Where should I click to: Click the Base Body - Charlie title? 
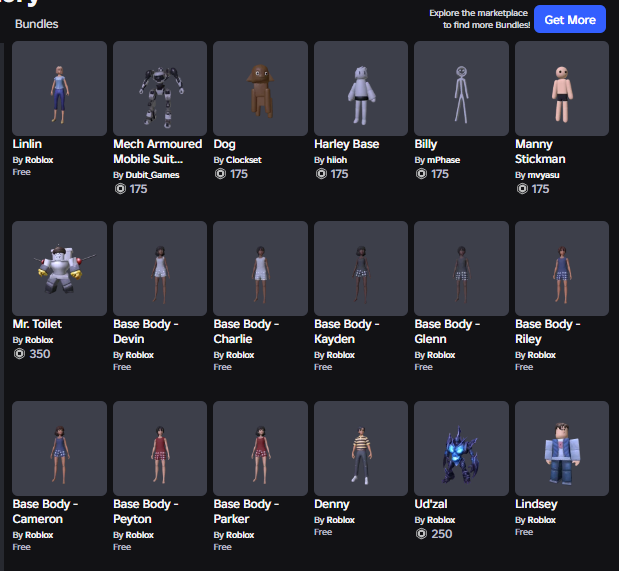[246, 331]
